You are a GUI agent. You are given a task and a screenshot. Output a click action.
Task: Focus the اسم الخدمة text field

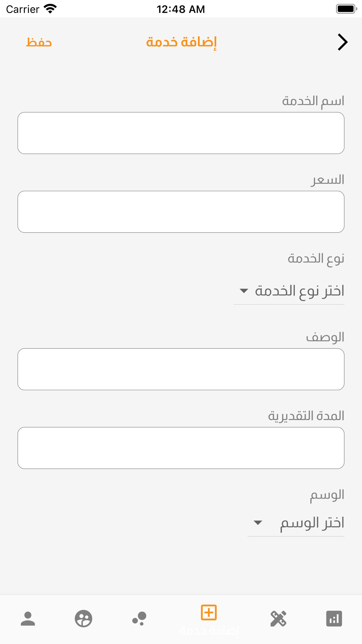pos(181,133)
